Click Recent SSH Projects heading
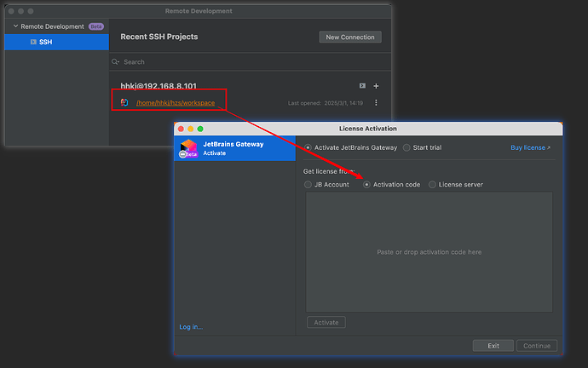 tap(159, 37)
